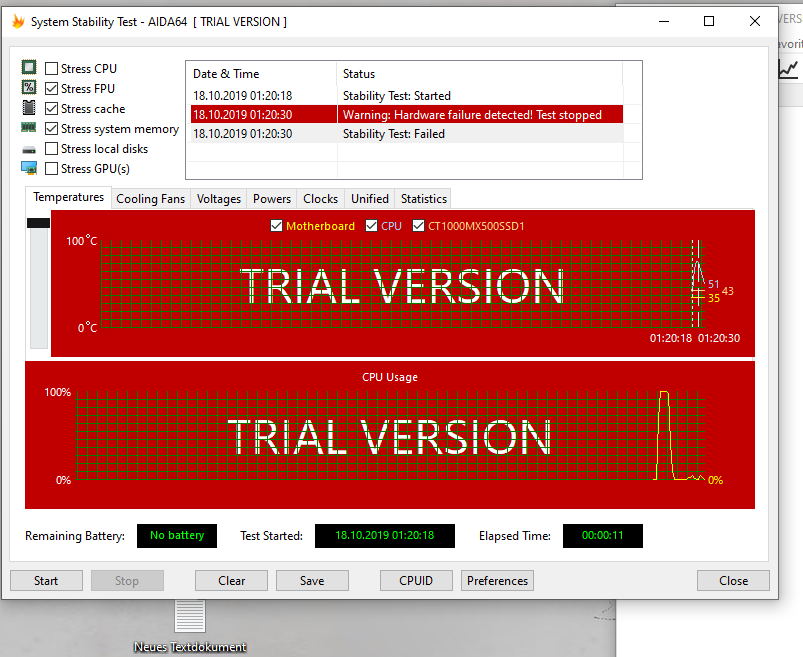The width and height of the screenshot is (803, 657).
Task: Uncheck the CT1000MX500SSD1 graph checkbox
Action: click(418, 226)
